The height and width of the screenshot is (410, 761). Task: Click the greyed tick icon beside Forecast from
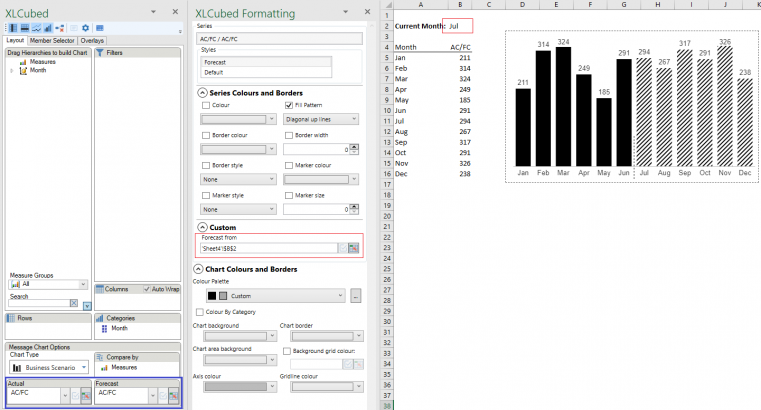click(x=343, y=248)
